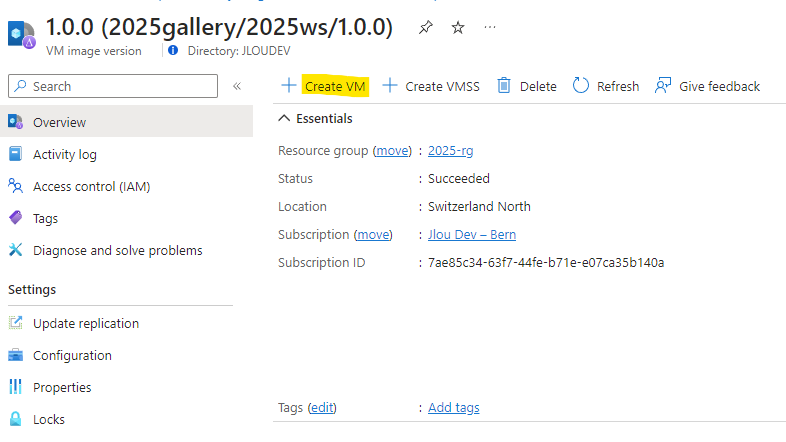Open the Locks page
This screenshot has height=442, width=786.
pos(49,419)
